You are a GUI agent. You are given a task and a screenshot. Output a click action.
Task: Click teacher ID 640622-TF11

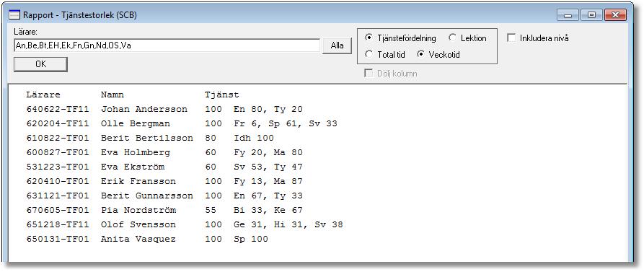coord(58,109)
